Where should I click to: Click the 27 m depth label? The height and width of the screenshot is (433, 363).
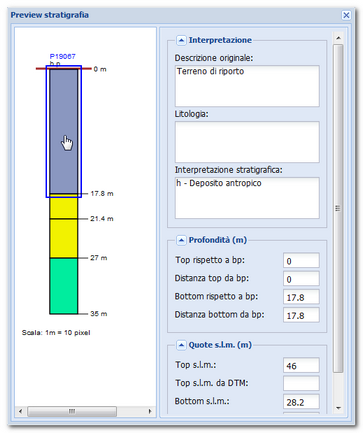[99, 258]
